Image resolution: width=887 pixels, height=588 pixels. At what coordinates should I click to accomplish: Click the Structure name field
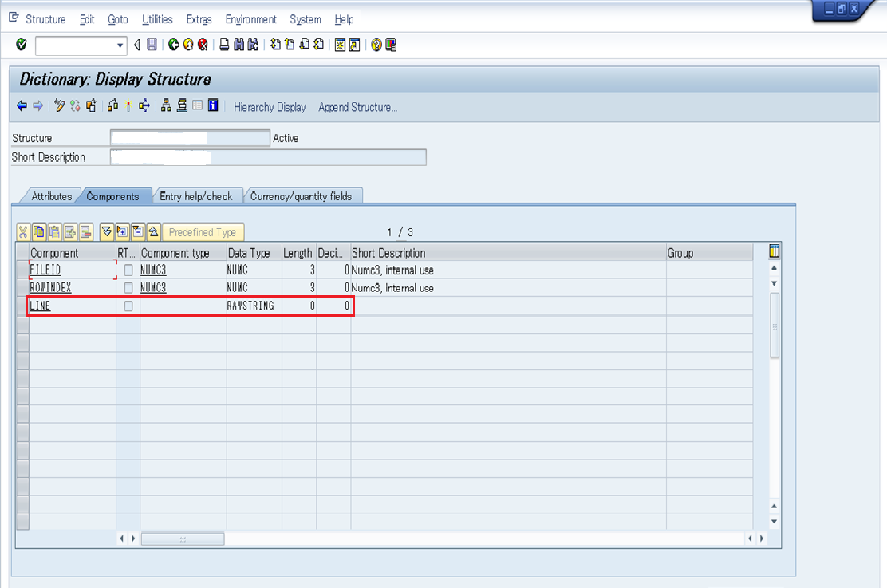click(x=190, y=138)
